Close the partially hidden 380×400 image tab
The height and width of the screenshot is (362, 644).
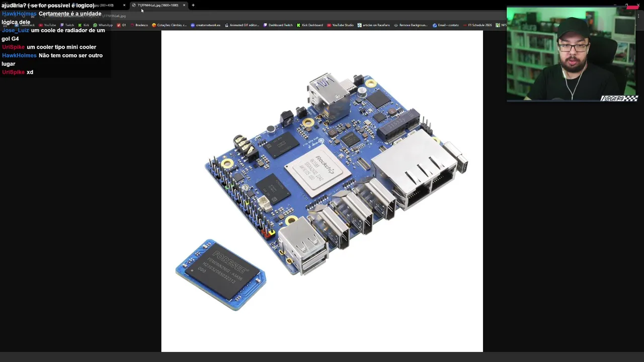[124, 5]
